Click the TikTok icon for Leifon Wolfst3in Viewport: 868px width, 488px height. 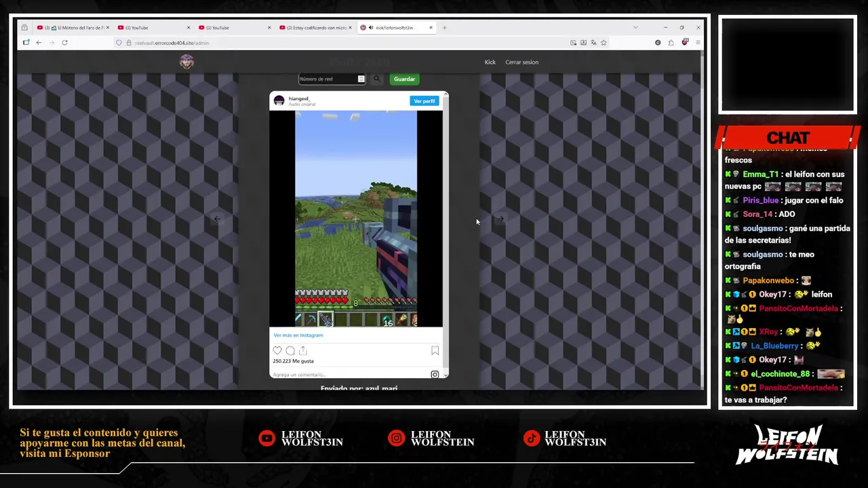(x=532, y=439)
